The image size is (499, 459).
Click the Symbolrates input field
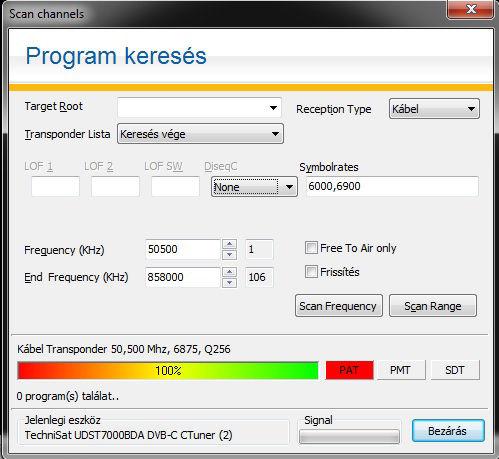[392, 186]
